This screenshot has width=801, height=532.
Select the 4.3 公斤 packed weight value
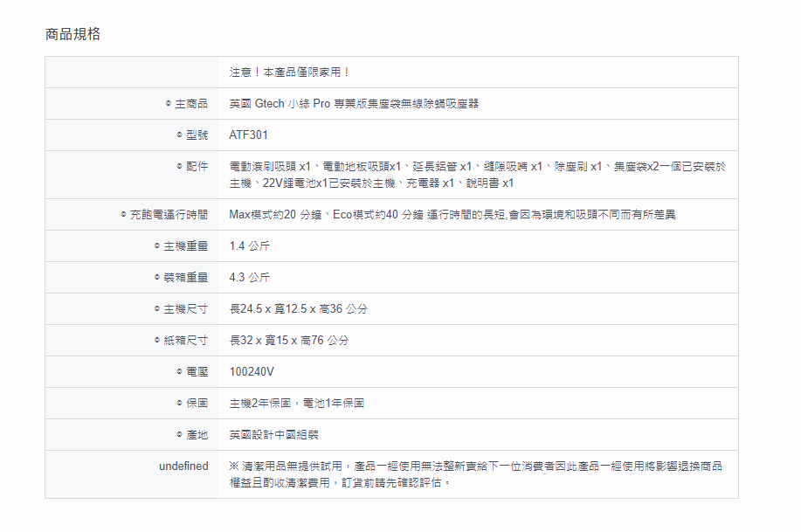pos(249,278)
